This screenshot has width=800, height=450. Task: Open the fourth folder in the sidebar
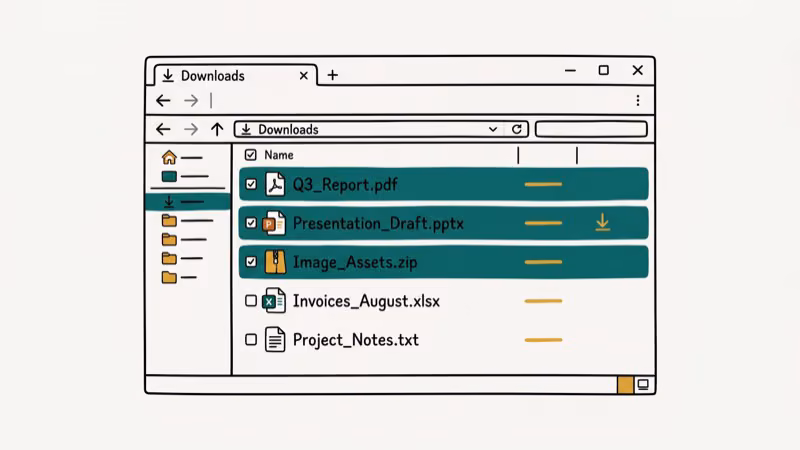[x=179, y=277]
